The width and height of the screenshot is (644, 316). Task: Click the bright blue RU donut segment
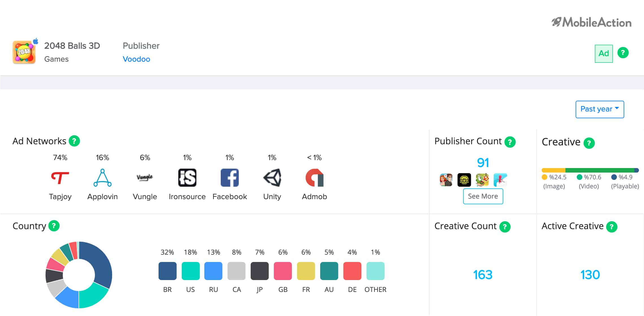[x=69, y=298]
